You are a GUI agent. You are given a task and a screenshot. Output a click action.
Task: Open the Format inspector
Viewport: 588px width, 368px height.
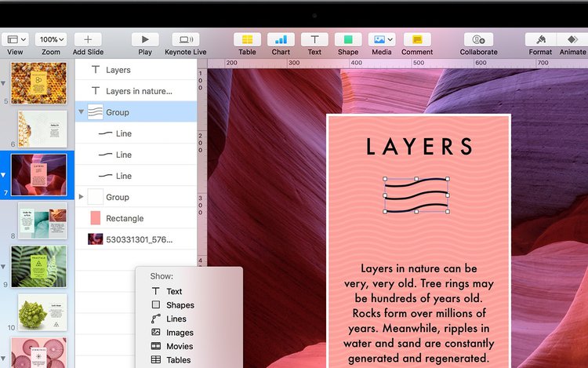click(x=540, y=39)
